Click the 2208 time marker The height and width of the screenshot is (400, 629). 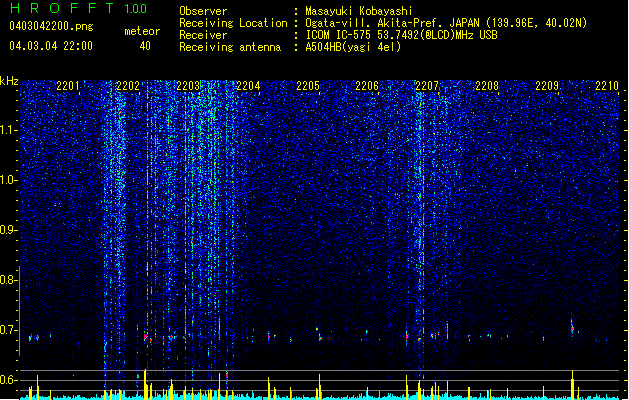click(487, 86)
